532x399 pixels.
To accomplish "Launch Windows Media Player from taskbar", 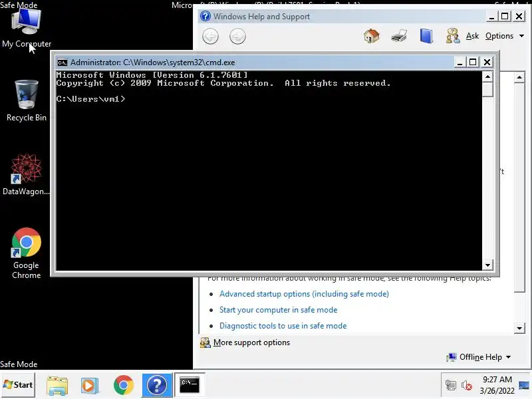I will [x=90, y=385].
